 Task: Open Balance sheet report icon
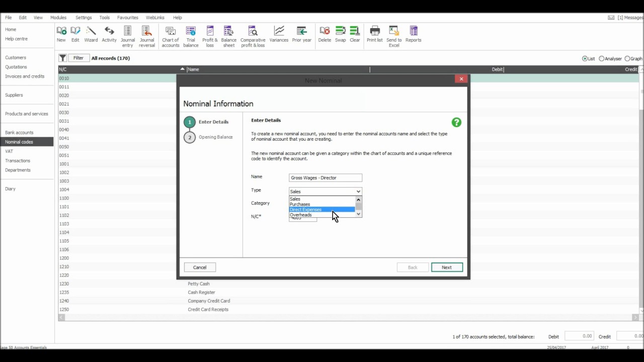tap(228, 37)
